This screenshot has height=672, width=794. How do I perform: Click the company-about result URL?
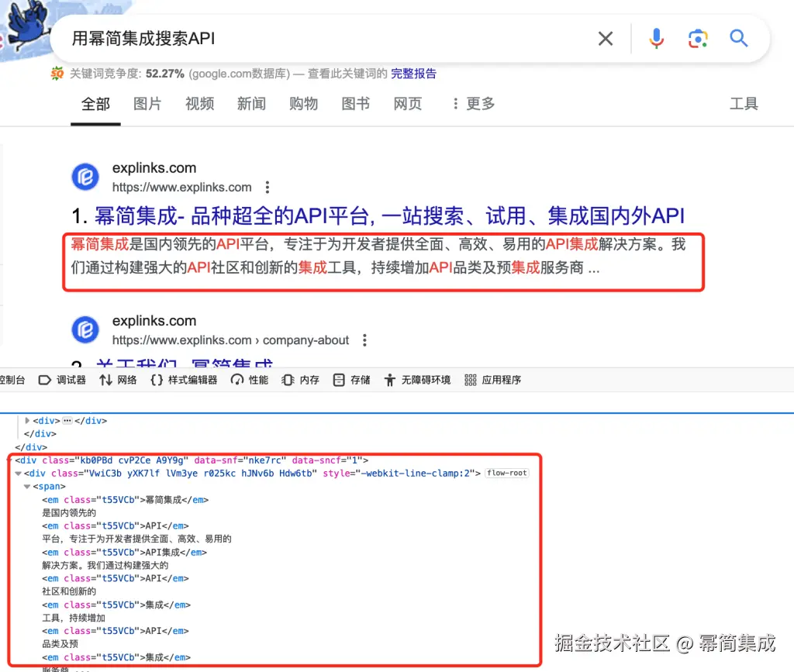230,340
